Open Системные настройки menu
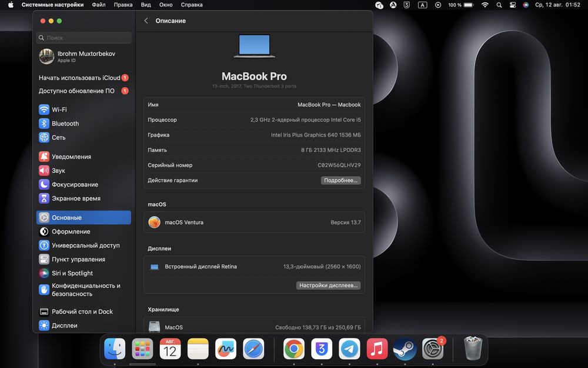This screenshot has height=368, width=588. 52,5
